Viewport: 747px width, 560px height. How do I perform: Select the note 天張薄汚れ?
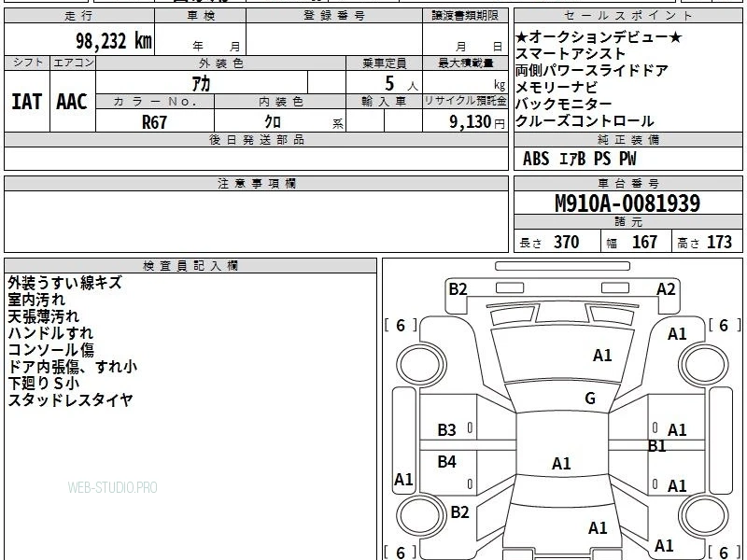pyautogui.click(x=43, y=316)
